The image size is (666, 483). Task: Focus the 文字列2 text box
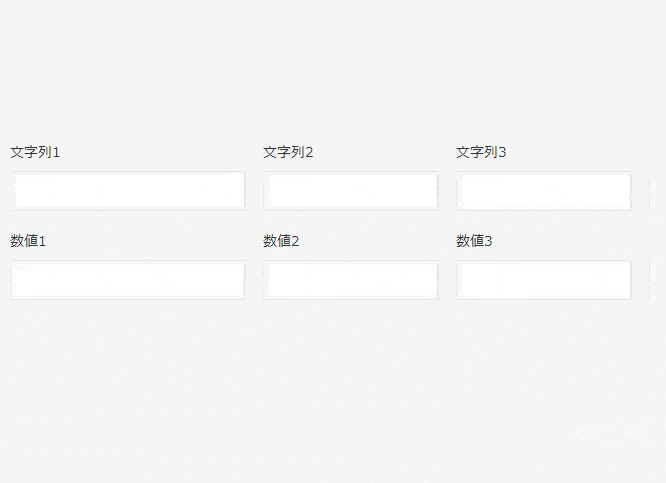350,191
